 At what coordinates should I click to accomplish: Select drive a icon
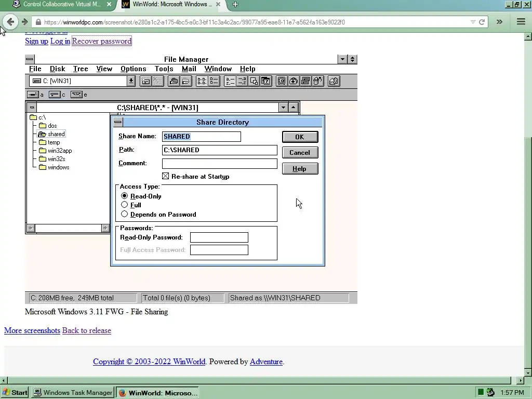point(33,95)
